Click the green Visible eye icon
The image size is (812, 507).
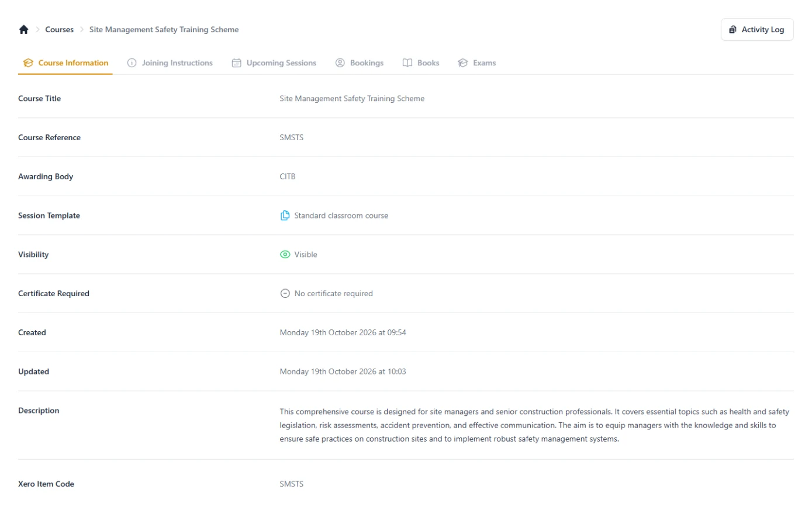point(285,255)
